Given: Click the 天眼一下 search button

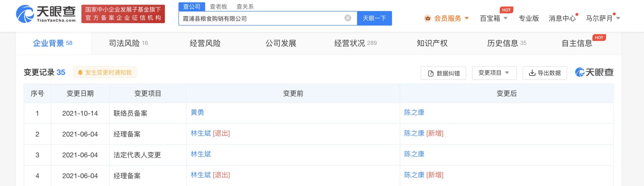Looking at the screenshot, I should [374, 18].
